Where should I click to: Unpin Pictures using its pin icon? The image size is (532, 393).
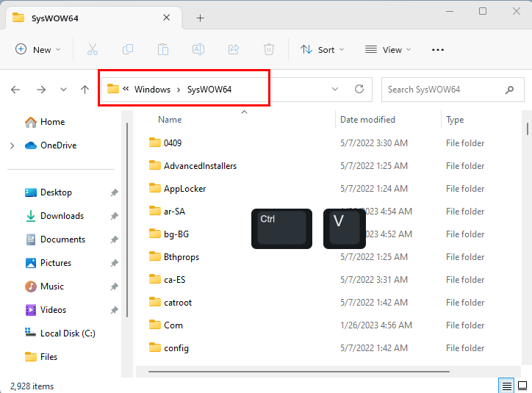coord(114,263)
